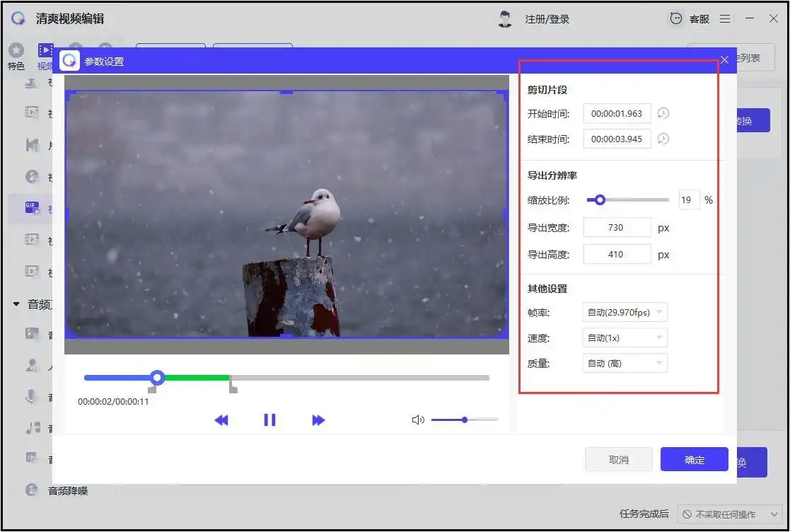790x532 pixels.
Task: Click the top-left crop corner handle
Action: point(71,95)
